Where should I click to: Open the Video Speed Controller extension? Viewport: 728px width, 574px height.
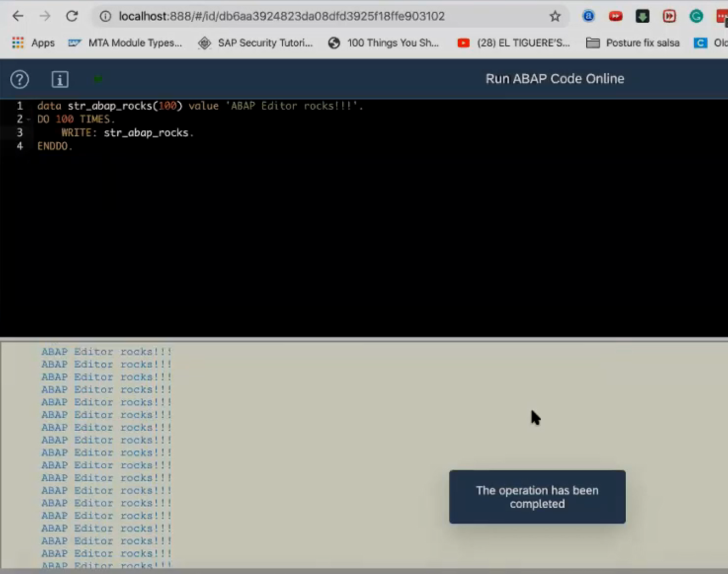pyautogui.click(x=669, y=16)
